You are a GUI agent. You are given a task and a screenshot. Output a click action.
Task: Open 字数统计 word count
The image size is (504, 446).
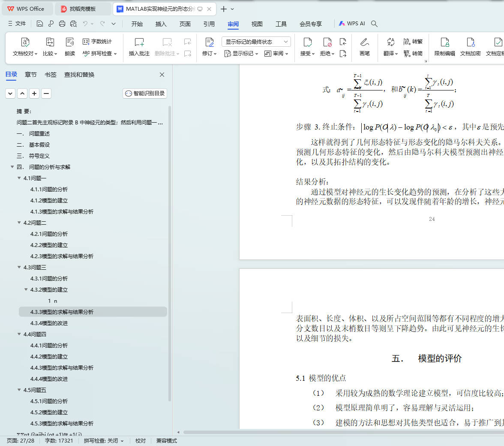coord(97,42)
